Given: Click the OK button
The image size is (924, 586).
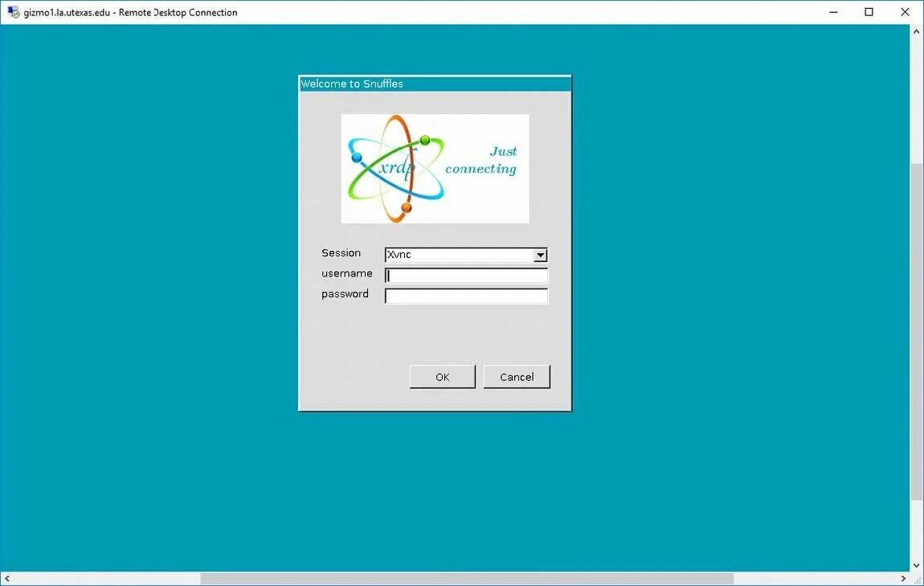Looking at the screenshot, I should (x=442, y=377).
